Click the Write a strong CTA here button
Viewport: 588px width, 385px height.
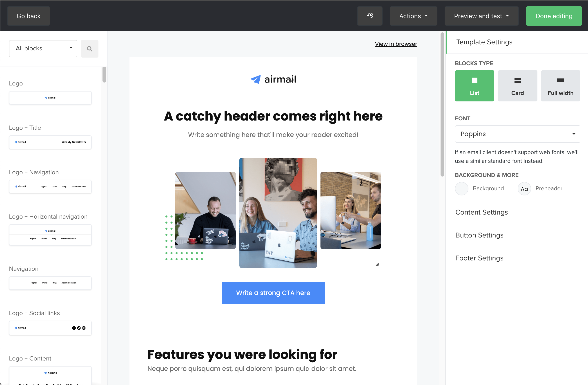(273, 293)
